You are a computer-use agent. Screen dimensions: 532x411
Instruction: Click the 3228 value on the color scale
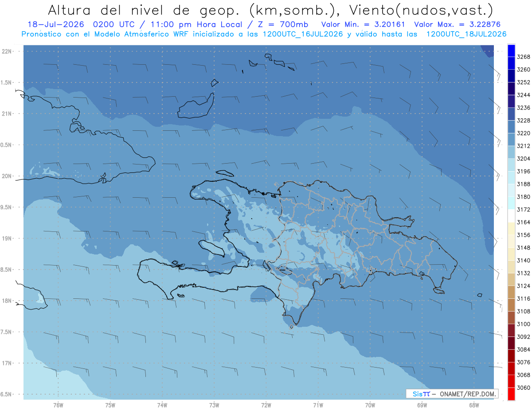click(x=524, y=120)
